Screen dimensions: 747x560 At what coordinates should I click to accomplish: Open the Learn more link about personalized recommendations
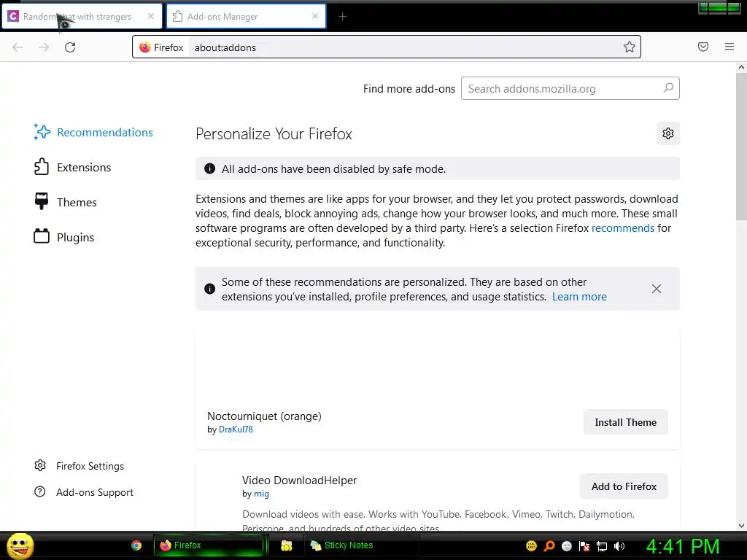[x=579, y=297]
